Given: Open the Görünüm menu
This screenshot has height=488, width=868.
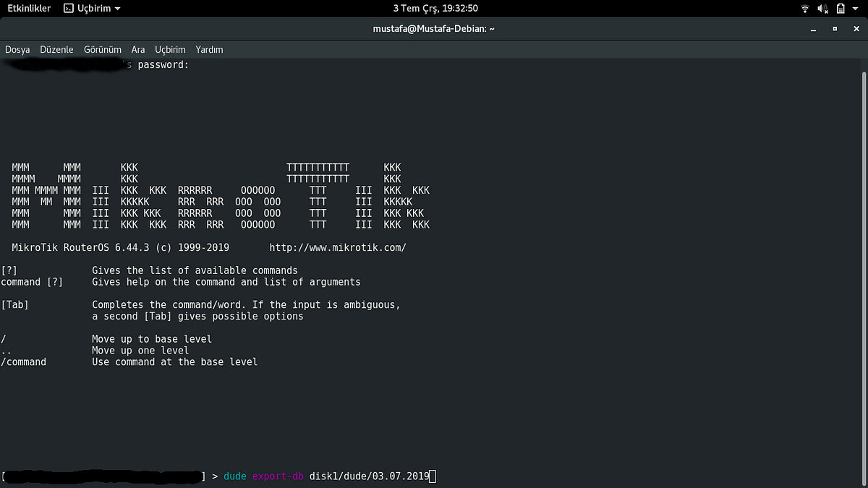Looking at the screenshot, I should 102,50.
